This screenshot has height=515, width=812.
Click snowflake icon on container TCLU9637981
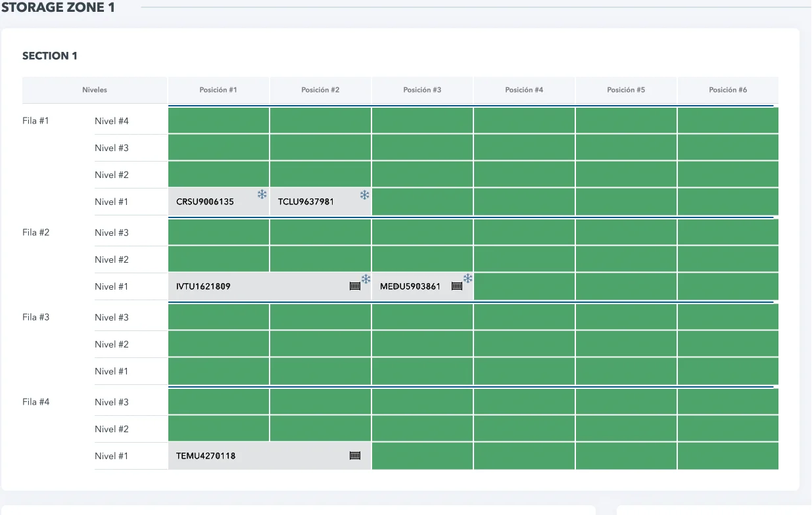pyautogui.click(x=364, y=195)
